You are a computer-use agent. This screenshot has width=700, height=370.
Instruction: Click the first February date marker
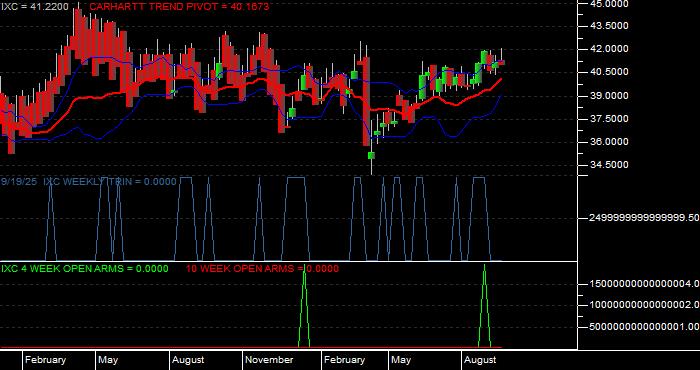[x=45, y=360]
